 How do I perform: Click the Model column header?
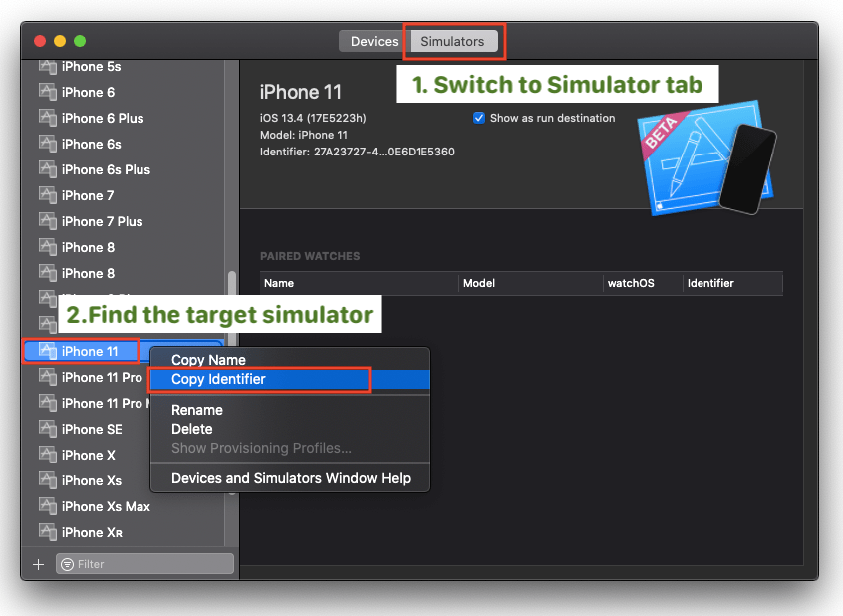(x=531, y=283)
